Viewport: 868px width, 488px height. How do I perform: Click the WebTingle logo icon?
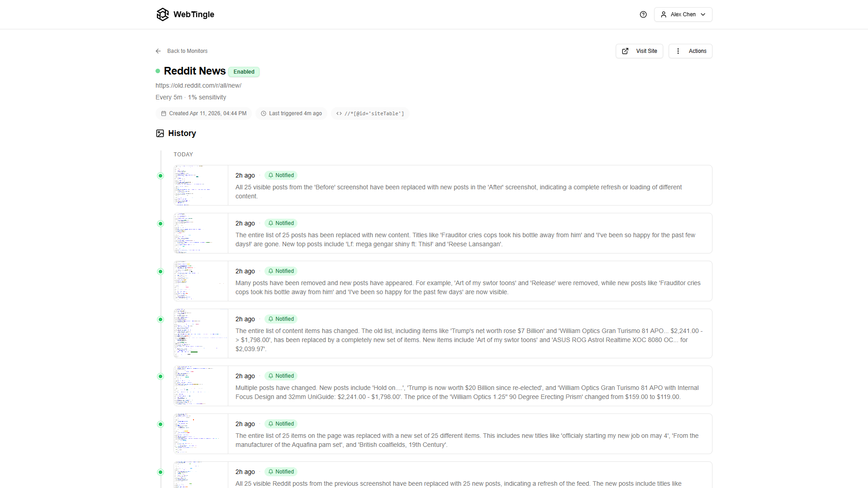pyautogui.click(x=162, y=14)
